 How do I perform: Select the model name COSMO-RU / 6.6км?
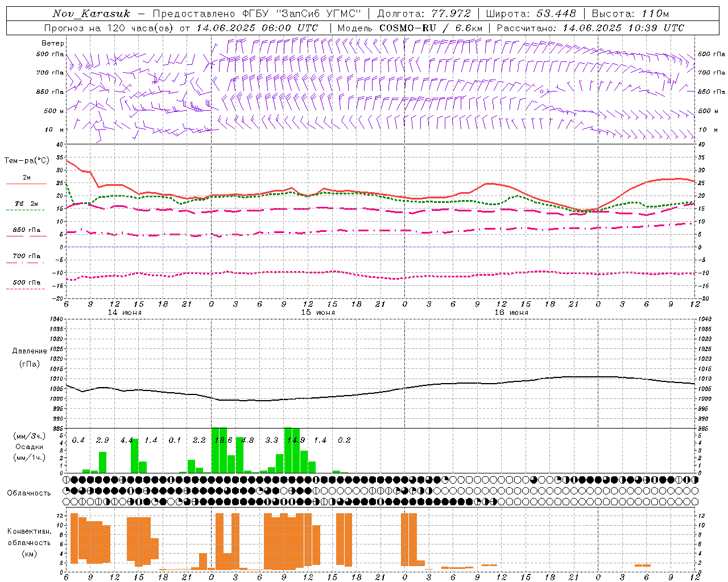tap(431, 28)
